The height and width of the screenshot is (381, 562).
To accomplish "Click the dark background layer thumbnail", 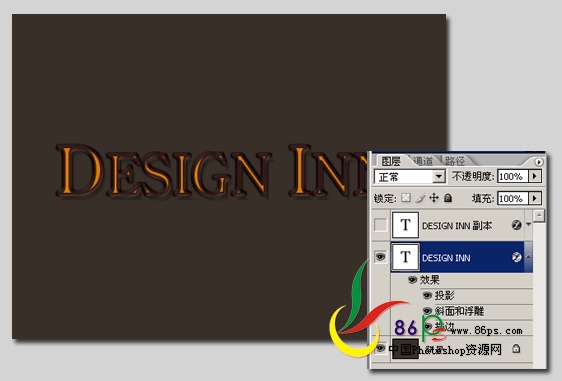I will [x=405, y=348].
